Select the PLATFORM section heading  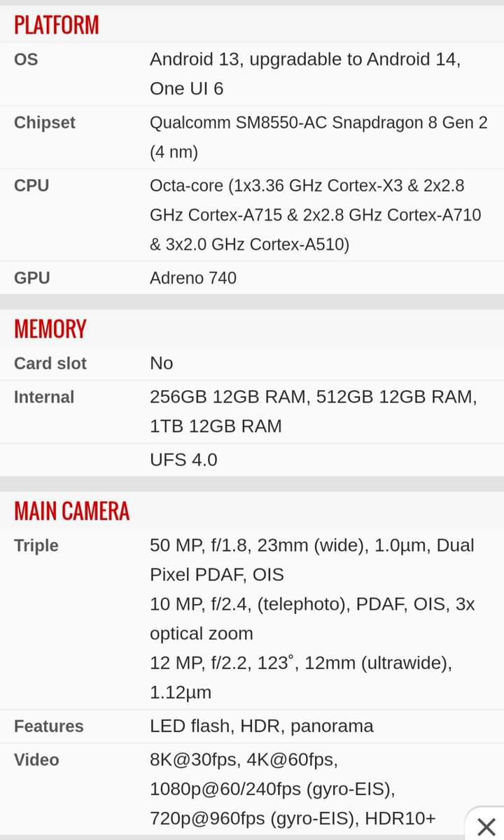pos(57,25)
